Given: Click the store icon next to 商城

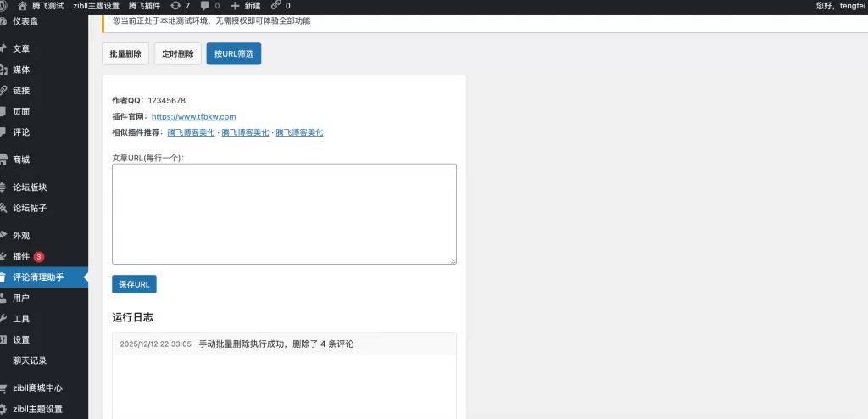Looking at the screenshot, I should point(3,159).
